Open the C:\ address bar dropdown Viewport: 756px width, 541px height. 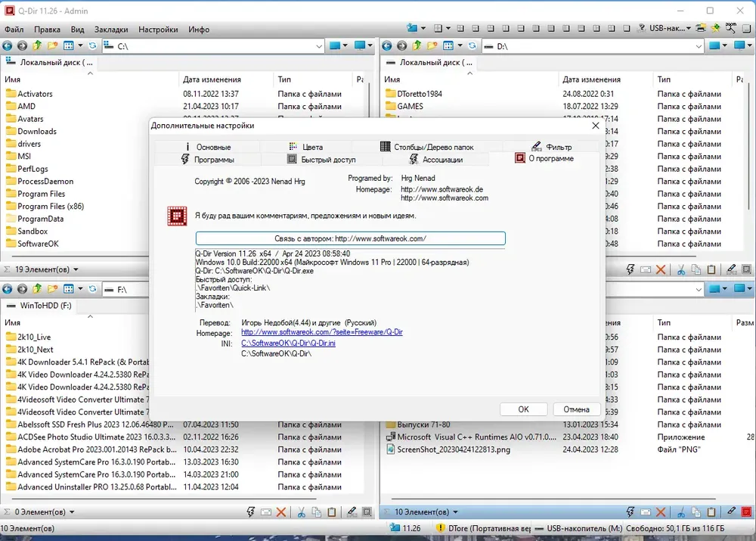click(x=319, y=46)
